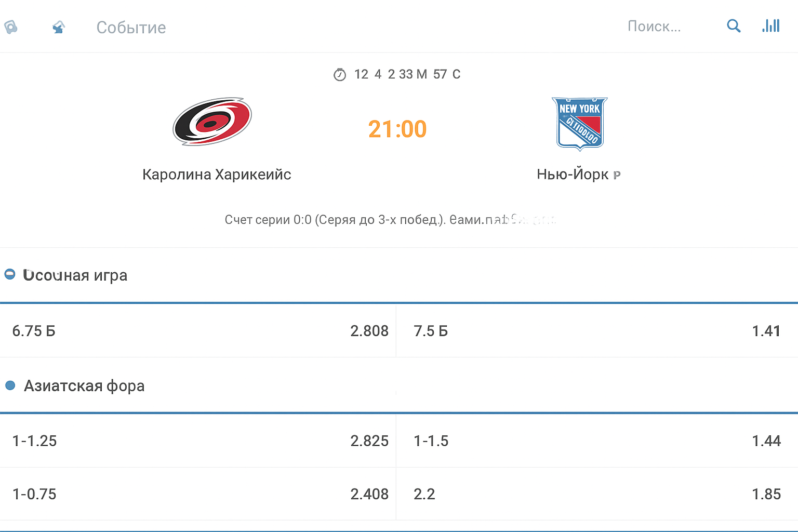Click the first icon left of Событие
The image size is (798, 532).
pos(10,26)
